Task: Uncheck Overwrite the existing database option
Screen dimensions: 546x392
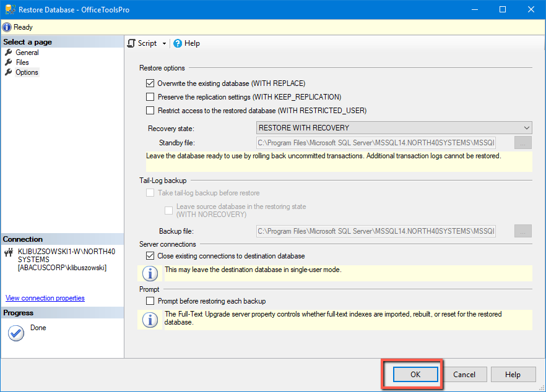Action: tap(150, 83)
